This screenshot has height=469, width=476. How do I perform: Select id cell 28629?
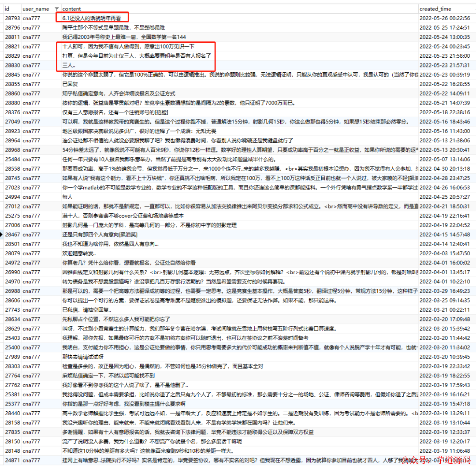(12, 329)
